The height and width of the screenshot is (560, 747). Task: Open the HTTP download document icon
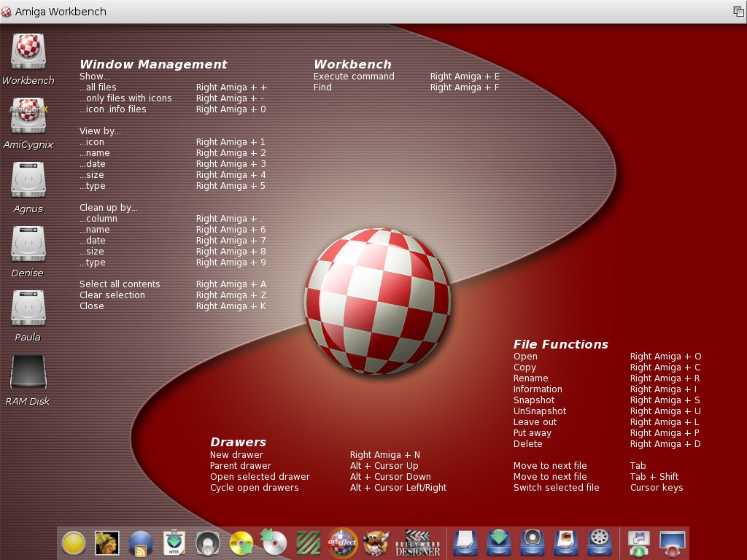pos(174,543)
